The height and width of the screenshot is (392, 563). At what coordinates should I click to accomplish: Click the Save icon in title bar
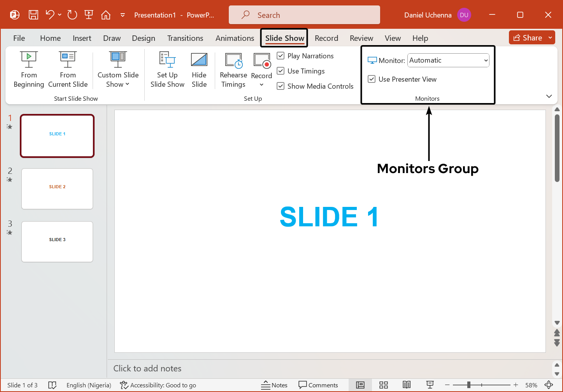pyautogui.click(x=33, y=15)
